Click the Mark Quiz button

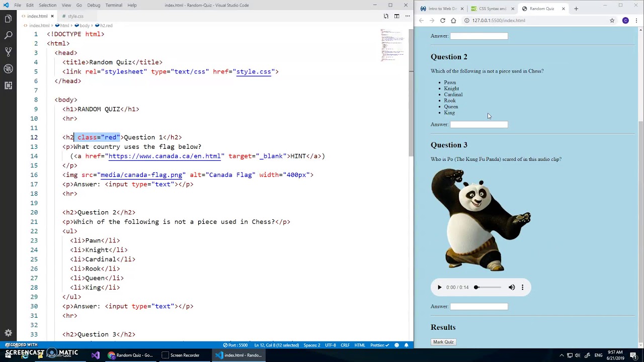443,342
